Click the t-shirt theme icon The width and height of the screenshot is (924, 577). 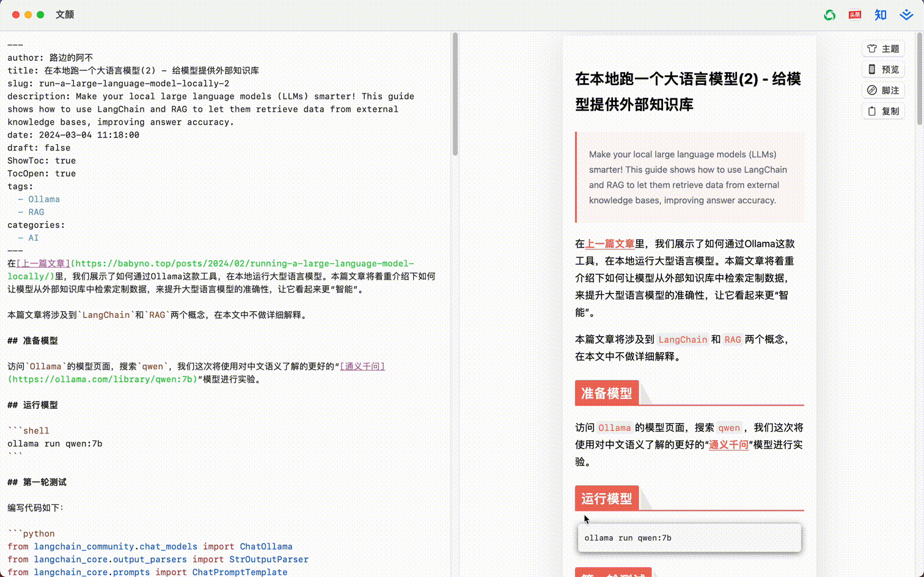pos(872,49)
